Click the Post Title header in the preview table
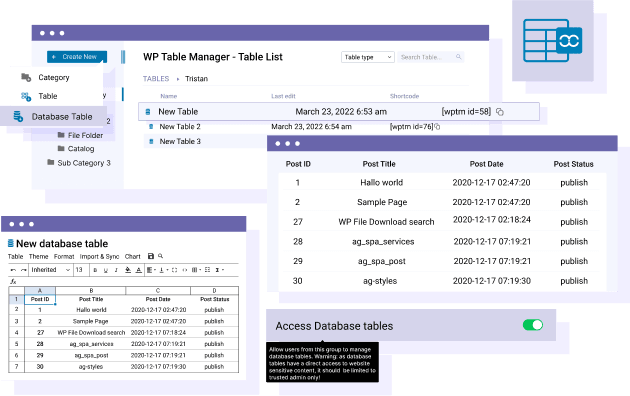Viewport: 630px width, 396px height. [379, 164]
